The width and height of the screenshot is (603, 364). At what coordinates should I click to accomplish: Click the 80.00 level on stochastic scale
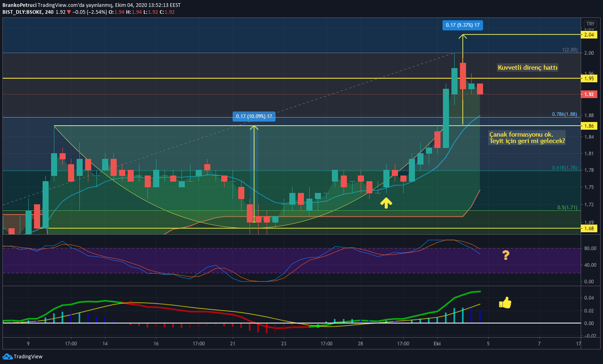tap(590, 248)
